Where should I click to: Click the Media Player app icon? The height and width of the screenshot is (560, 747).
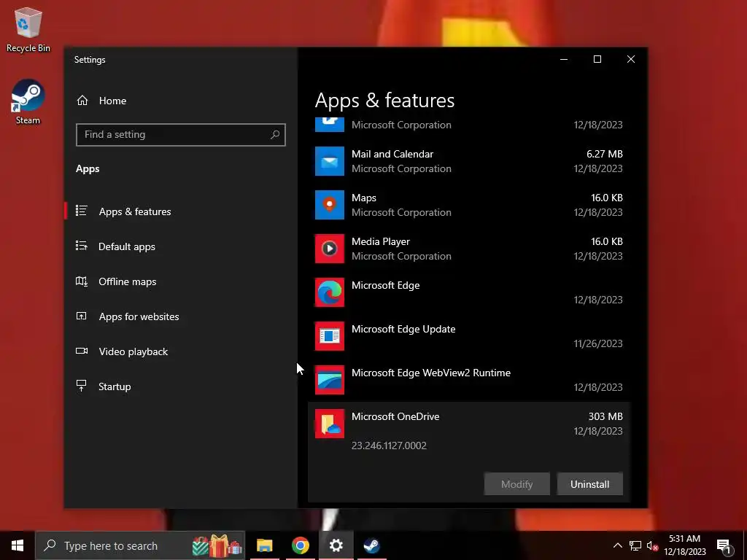330,249
